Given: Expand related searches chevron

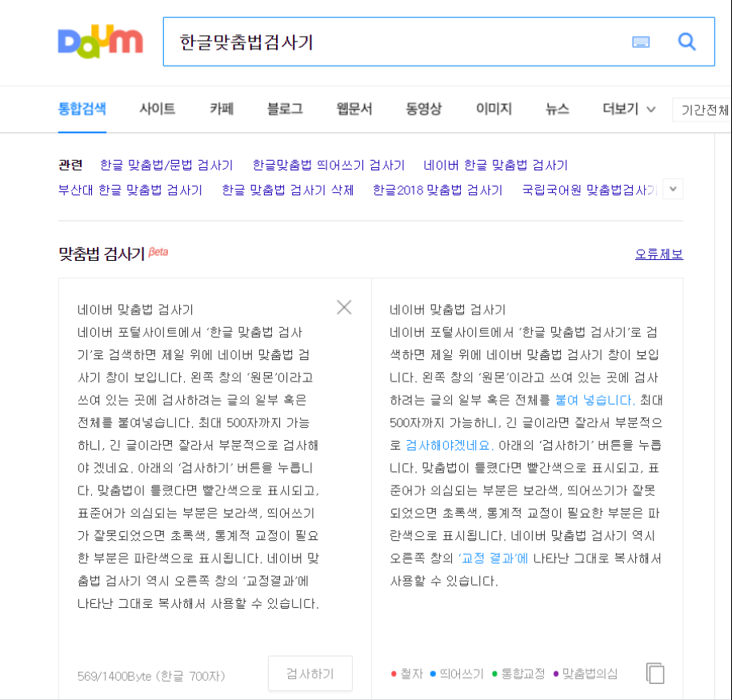Looking at the screenshot, I should (673, 189).
